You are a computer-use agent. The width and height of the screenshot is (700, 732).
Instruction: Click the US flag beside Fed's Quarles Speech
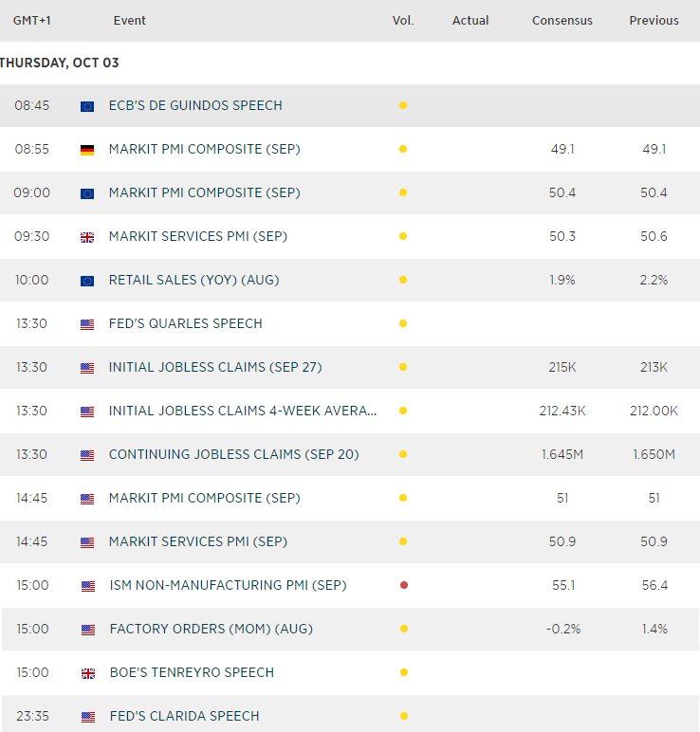tap(87, 324)
